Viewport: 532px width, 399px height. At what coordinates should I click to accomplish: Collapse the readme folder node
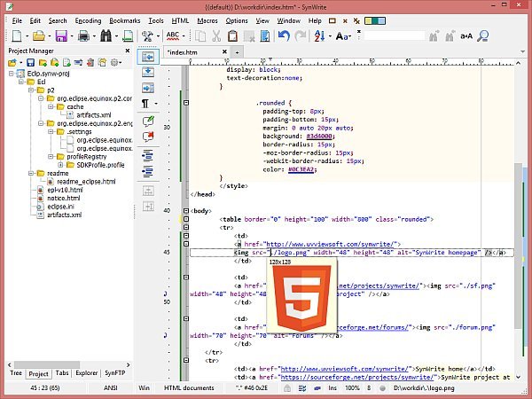31,173
